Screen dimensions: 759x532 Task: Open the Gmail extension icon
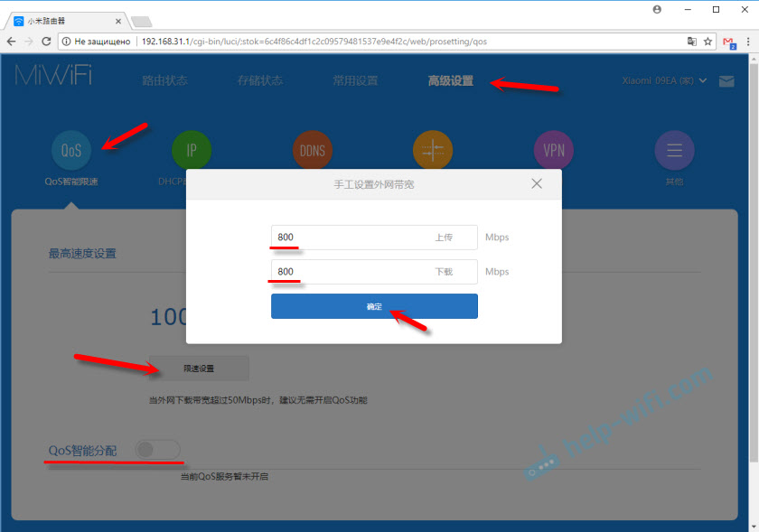(729, 42)
